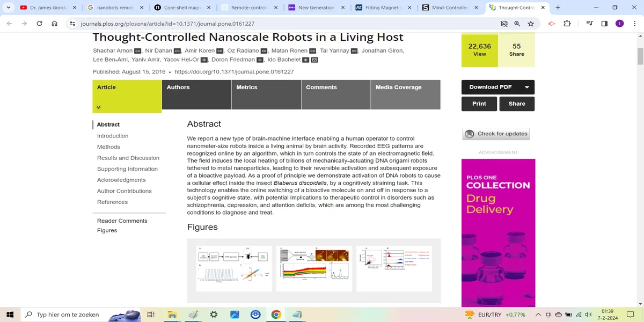Open the second figure thumbnail
644x322 pixels.
[314, 268]
